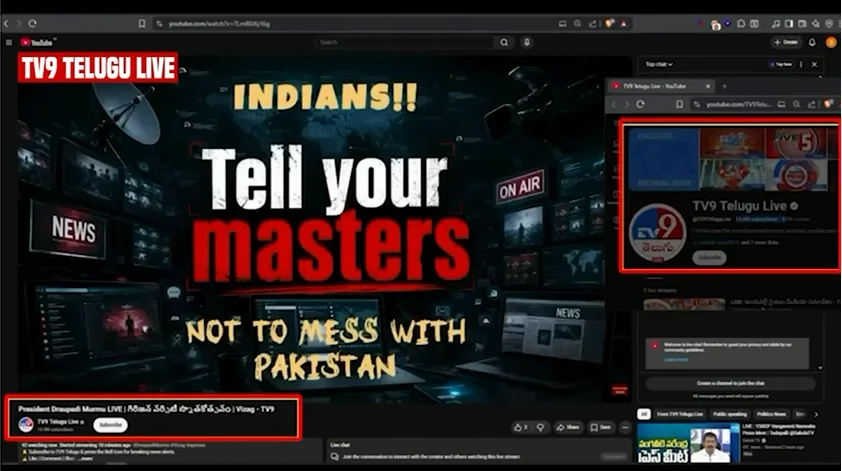Viewport: 842px width, 471px height.
Task: Open the live chat three-dot options
Action: (x=801, y=64)
